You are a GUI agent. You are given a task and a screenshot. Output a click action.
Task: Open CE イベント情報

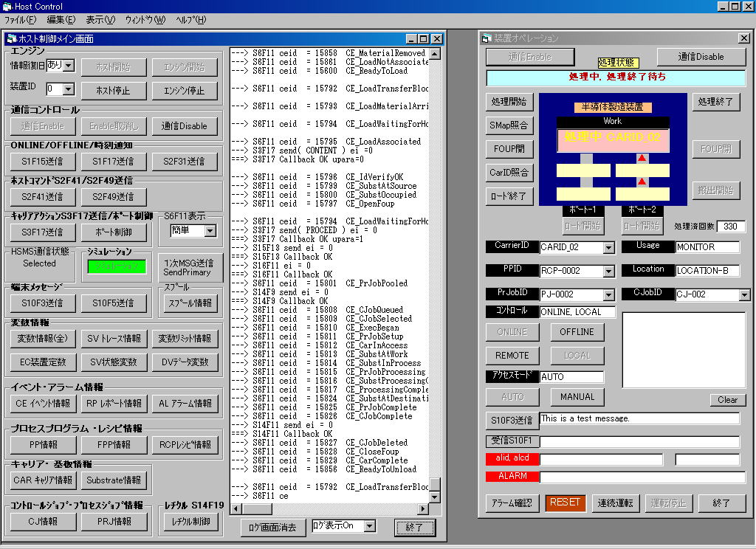[42, 404]
